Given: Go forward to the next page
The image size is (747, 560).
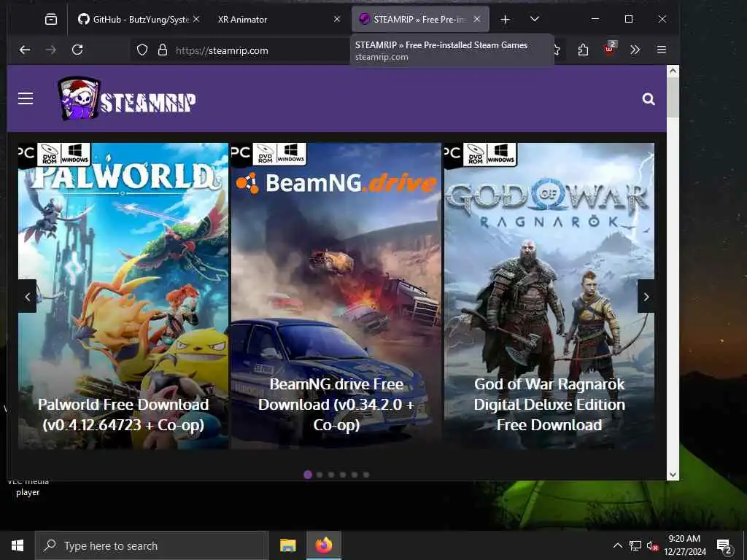Looking at the screenshot, I should point(51,50).
